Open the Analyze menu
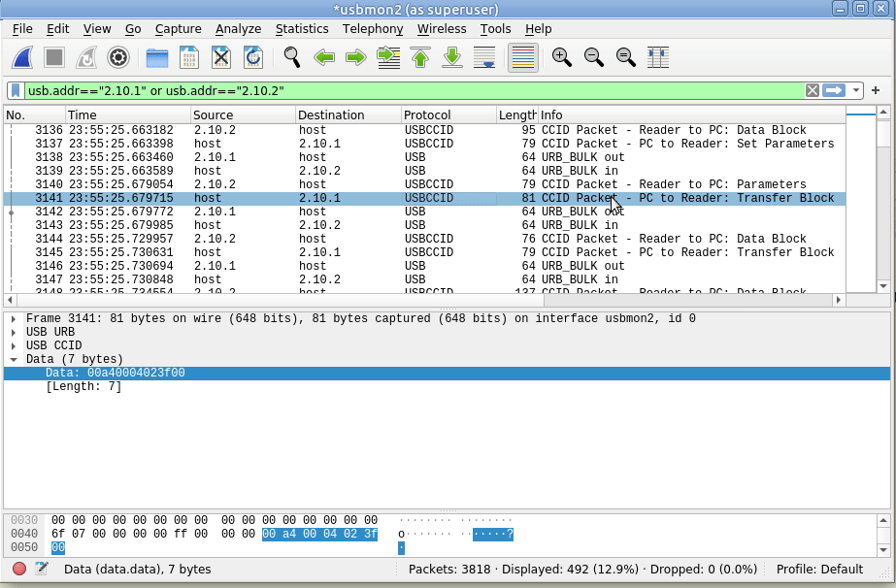 point(238,28)
